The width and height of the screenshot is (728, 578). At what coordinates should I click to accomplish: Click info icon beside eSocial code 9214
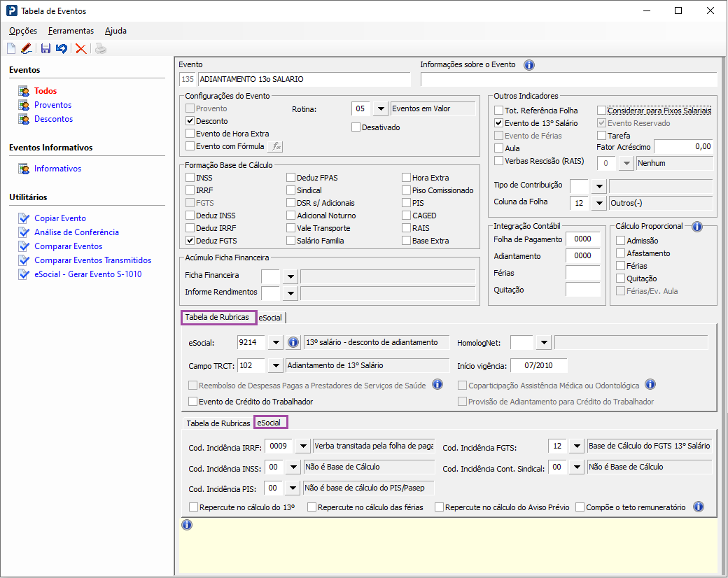click(293, 343)
